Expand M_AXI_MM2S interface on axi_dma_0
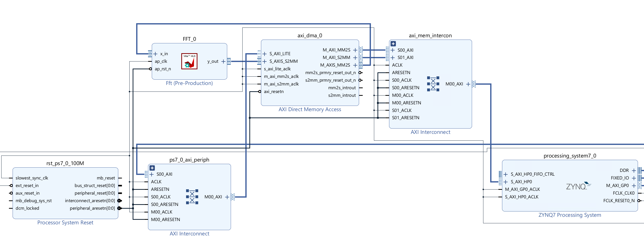This screenshot has height=246, width=644. click(x=355, y=50)
